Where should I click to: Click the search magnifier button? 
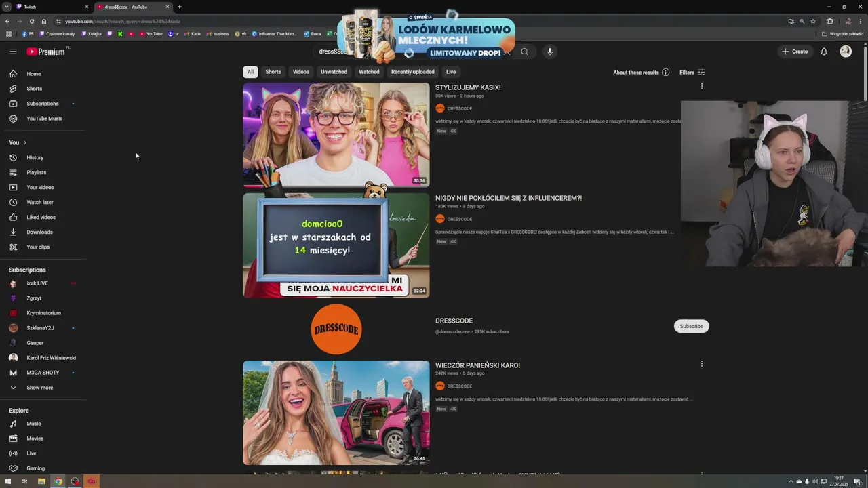tap(524, 52)
